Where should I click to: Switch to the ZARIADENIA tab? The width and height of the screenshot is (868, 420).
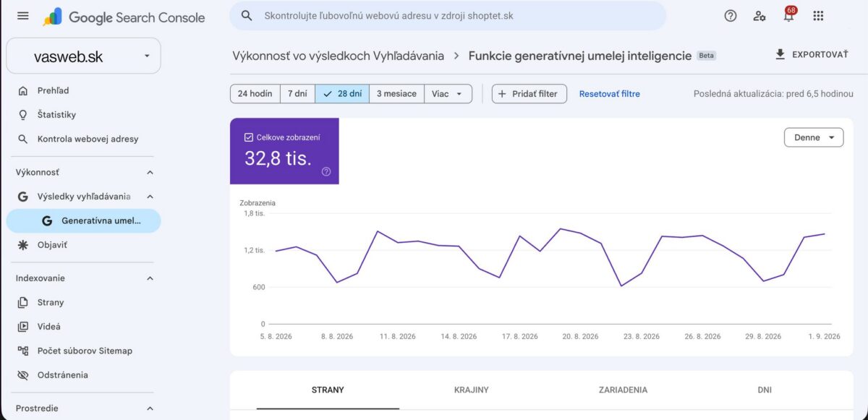(x=623, y=390)
